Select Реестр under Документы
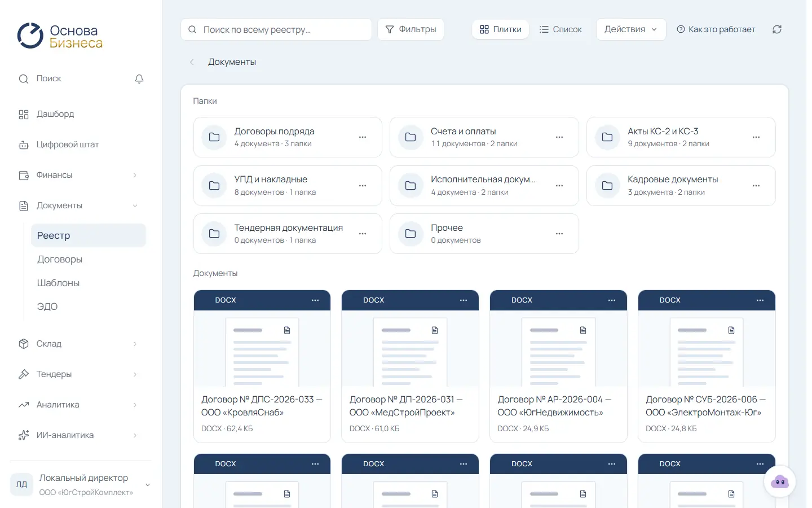The width and height of the screenshot is (812, 508). click(89, 235)
